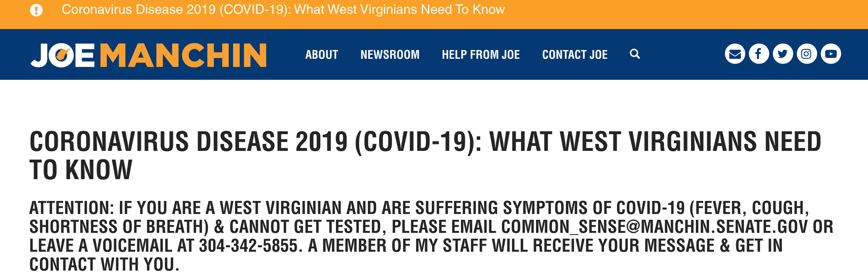Open the Help From Joe menu
The height and width of the screenshot is (280, 868).
(x=481, y=55)
